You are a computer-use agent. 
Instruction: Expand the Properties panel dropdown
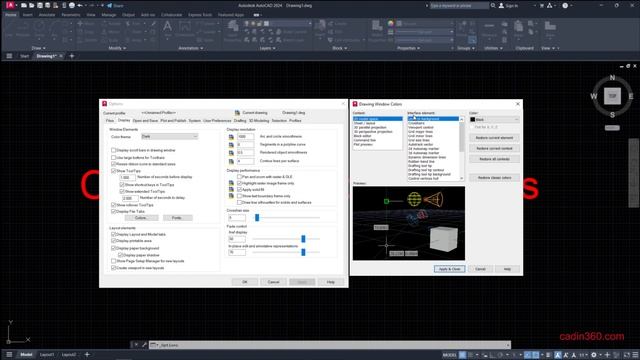(x=408, y=48)
